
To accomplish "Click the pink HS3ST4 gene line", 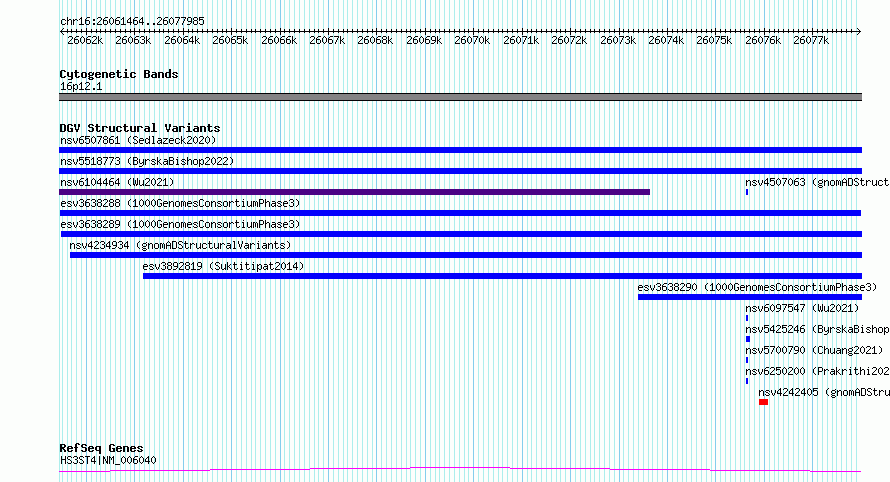I will [460, 470].
